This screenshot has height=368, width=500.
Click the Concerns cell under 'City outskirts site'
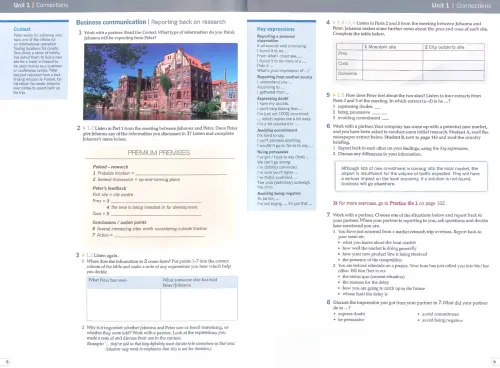coord(453,75)
